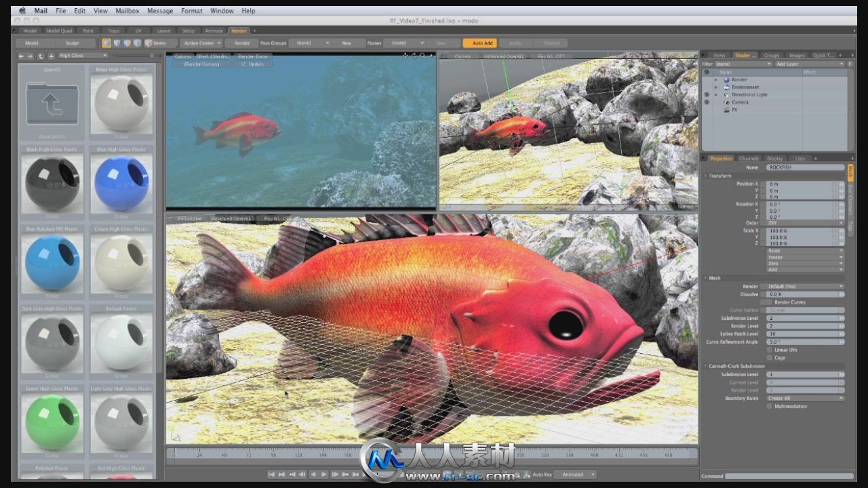Open the Order ZXY dropdown
This screenshot has width=868, height=488.
pyautogui.click(x=806, y=223)
